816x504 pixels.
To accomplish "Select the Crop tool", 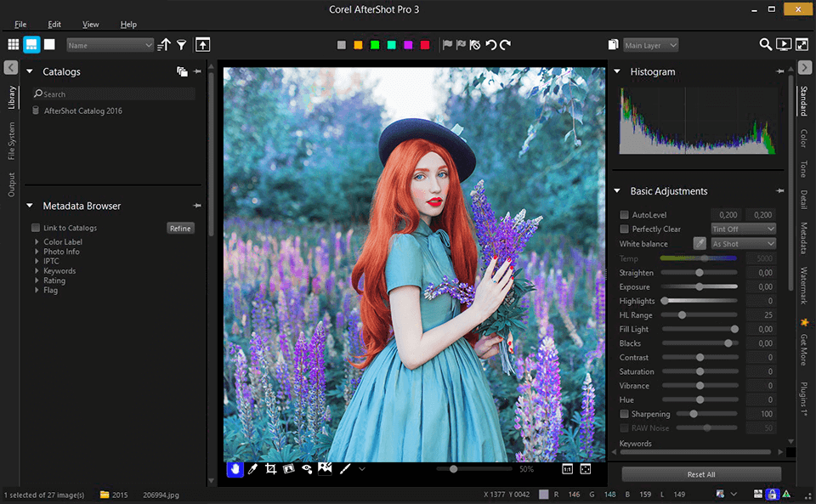I will point(270,468).
